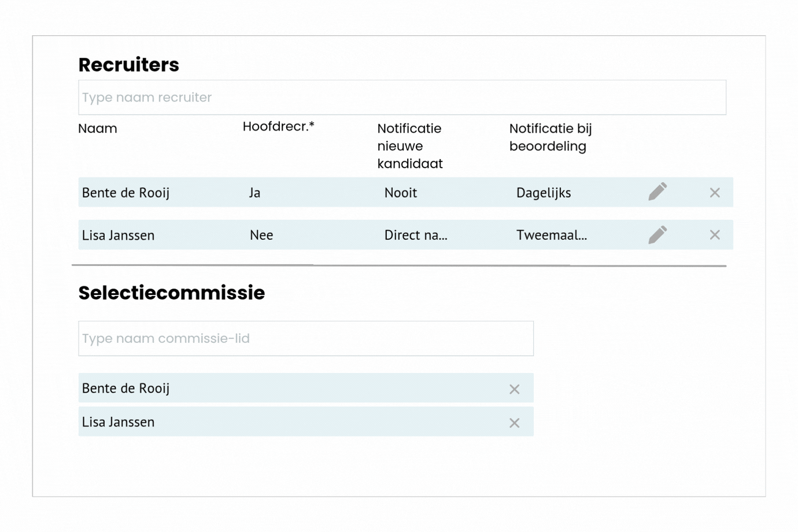
Task: Select Lisa Janssen in Selectiecommissie list
Action: [x=118, y=422]
